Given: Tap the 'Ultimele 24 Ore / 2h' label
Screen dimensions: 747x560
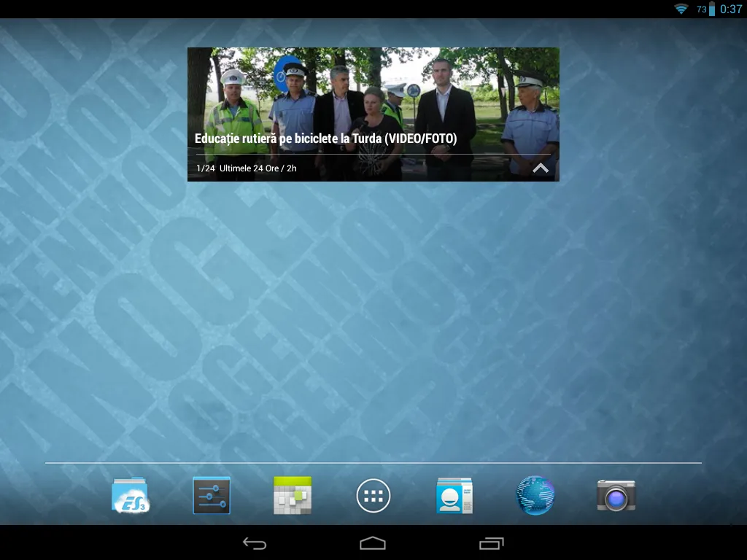Looking at the screenshot, I should (258, 168).
